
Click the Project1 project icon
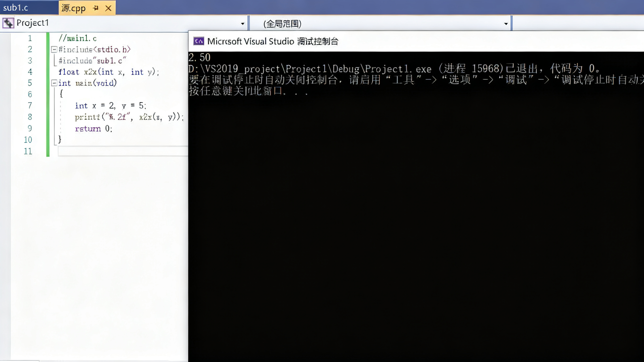8,23
